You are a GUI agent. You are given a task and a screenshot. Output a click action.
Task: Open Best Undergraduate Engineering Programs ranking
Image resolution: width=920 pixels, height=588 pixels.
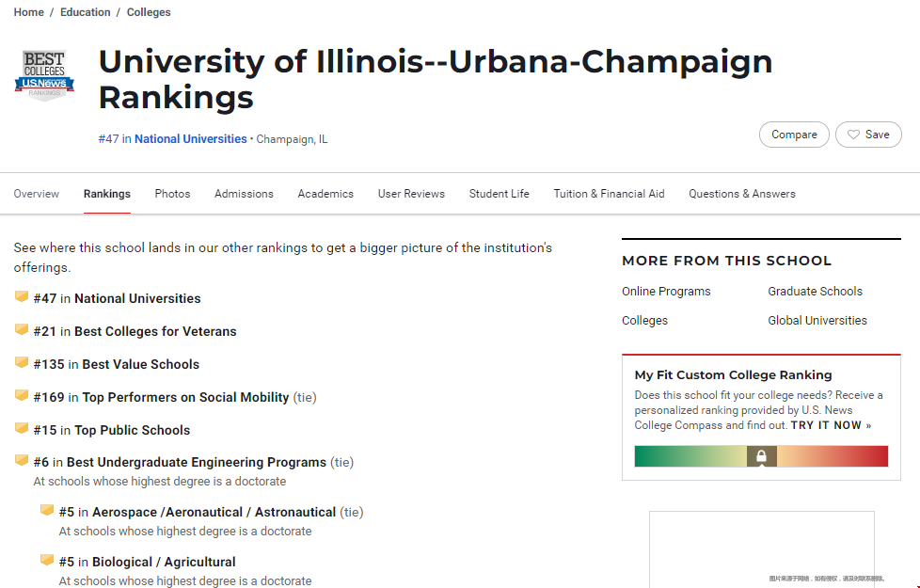pos(196,463)
